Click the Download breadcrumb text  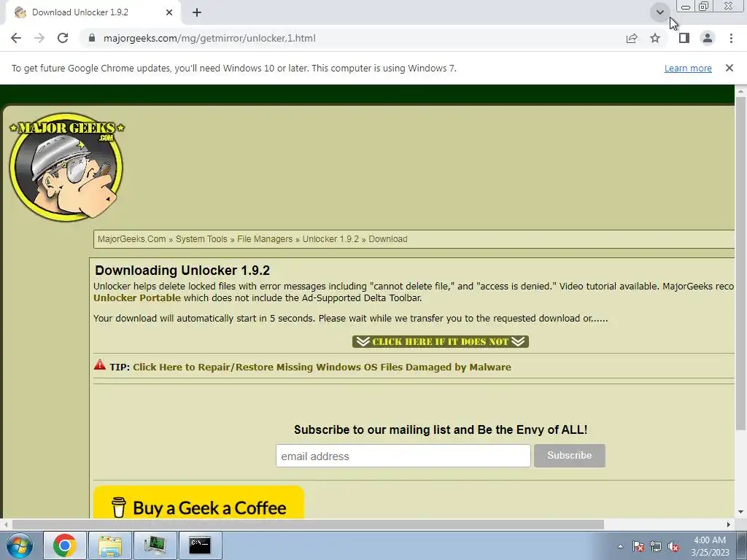[388, 239]
